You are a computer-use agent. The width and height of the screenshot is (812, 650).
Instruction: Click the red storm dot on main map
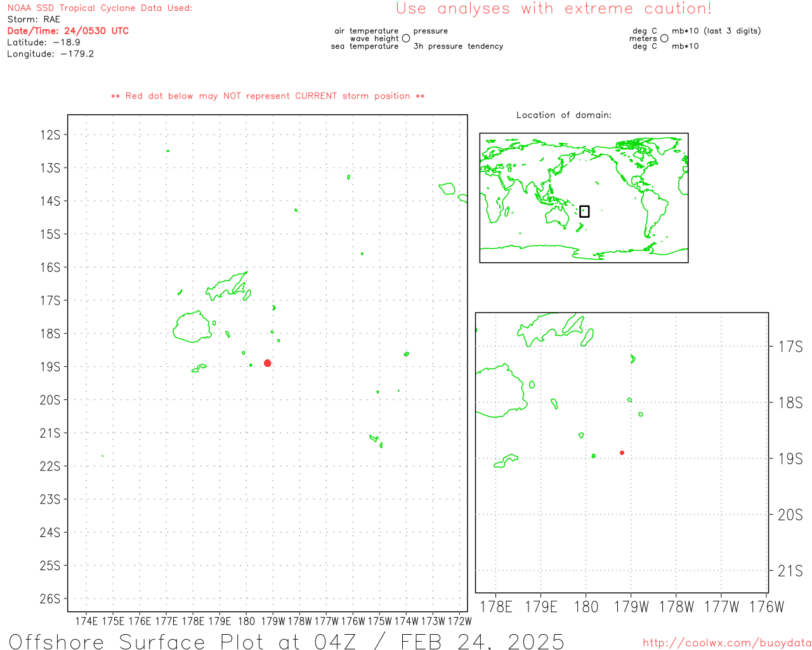coord(268,363)
